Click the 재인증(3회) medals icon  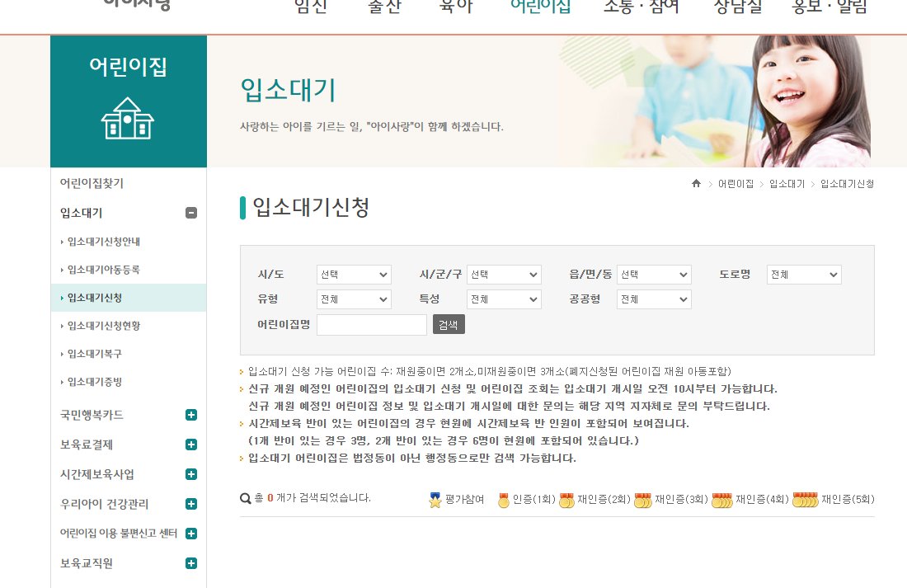coord(642,500)
